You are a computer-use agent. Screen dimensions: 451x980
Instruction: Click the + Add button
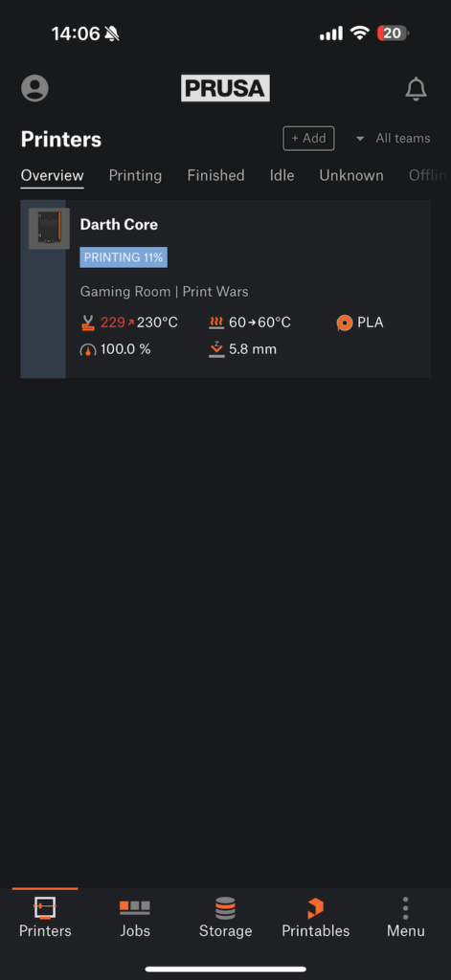308,139
